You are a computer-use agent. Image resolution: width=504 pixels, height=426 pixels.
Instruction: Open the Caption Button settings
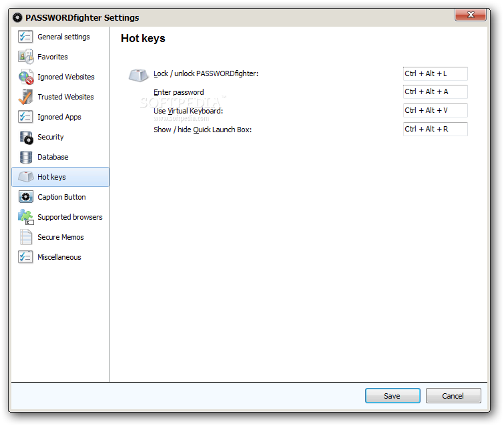click(x=61, y=197)
